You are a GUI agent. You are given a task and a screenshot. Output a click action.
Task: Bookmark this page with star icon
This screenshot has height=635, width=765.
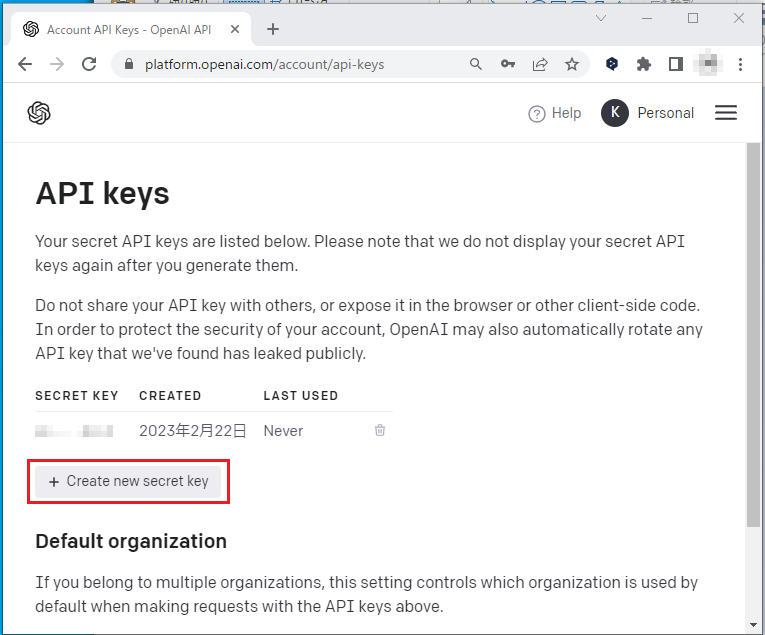coord(571,64)
